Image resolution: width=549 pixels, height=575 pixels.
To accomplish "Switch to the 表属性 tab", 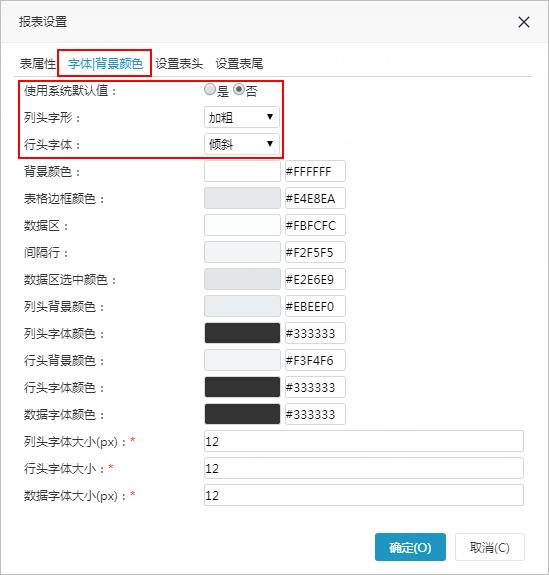I will click(37, 64).
